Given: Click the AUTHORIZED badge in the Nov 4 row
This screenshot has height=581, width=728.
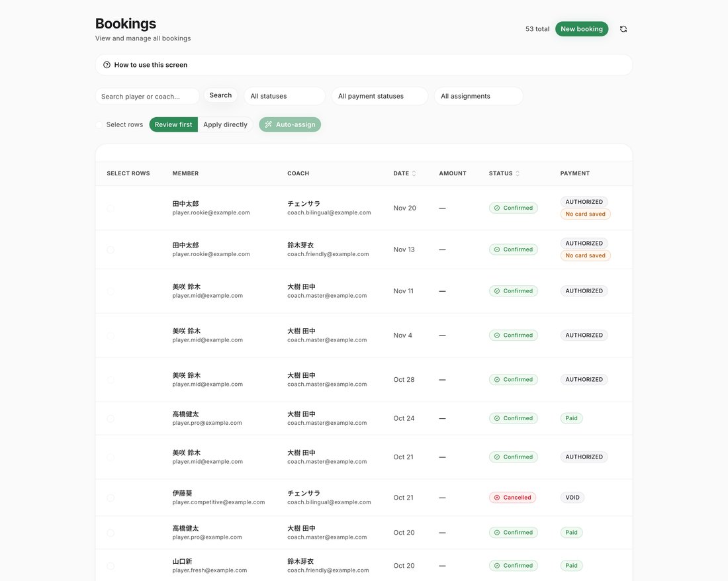Looking at the screenshot, I should pos(584,335).
